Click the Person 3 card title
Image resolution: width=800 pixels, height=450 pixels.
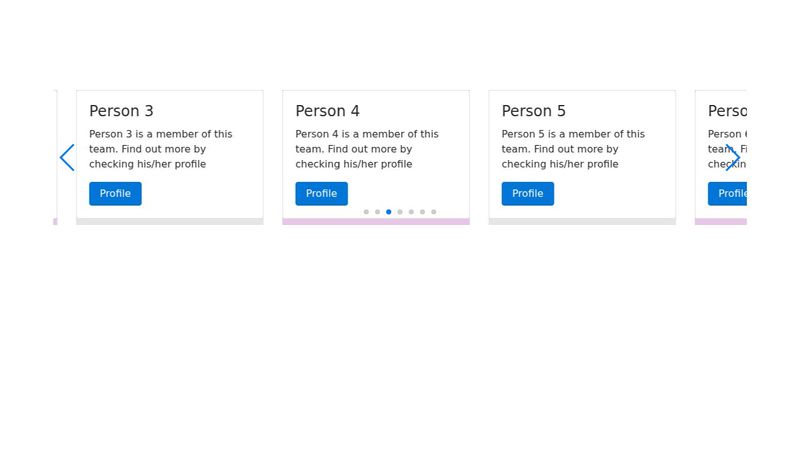tap(121, 111)
